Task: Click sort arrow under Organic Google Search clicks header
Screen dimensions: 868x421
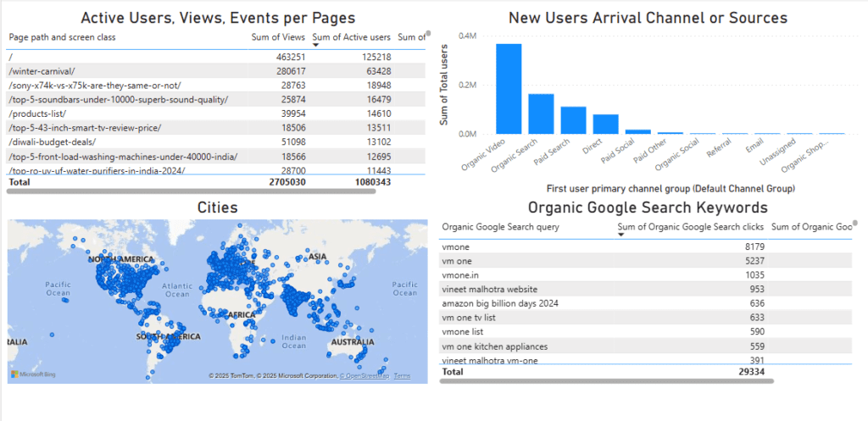Action: click(x=620, y=235)
